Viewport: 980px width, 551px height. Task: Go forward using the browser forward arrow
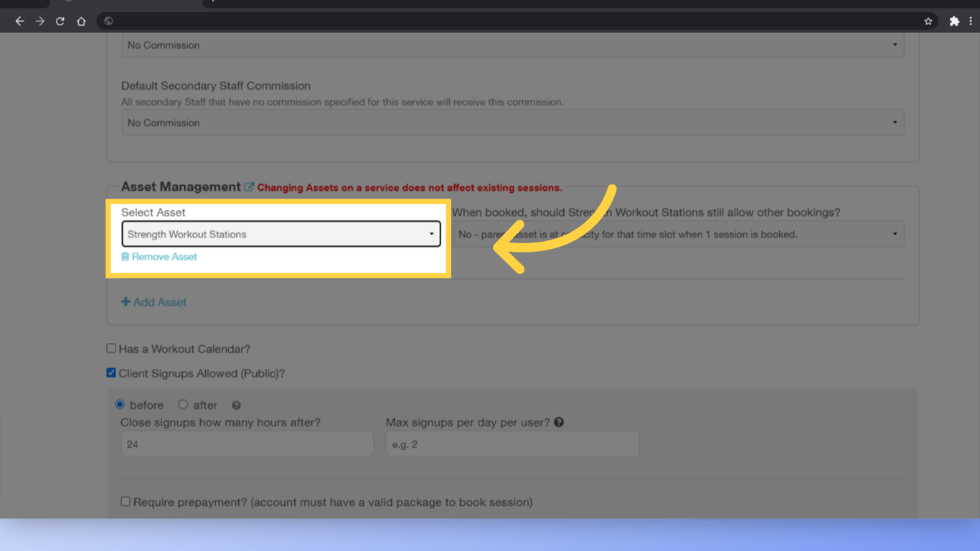[x=40, y=22]
